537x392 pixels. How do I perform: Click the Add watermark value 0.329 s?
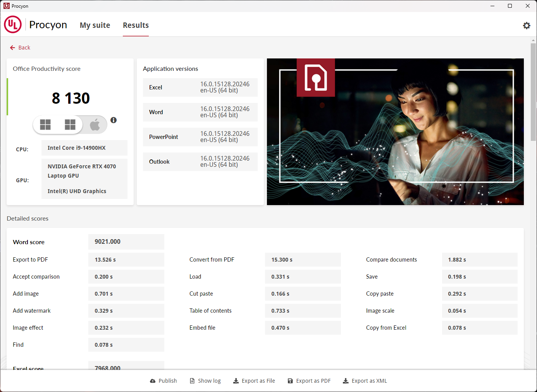click(126, 311)
